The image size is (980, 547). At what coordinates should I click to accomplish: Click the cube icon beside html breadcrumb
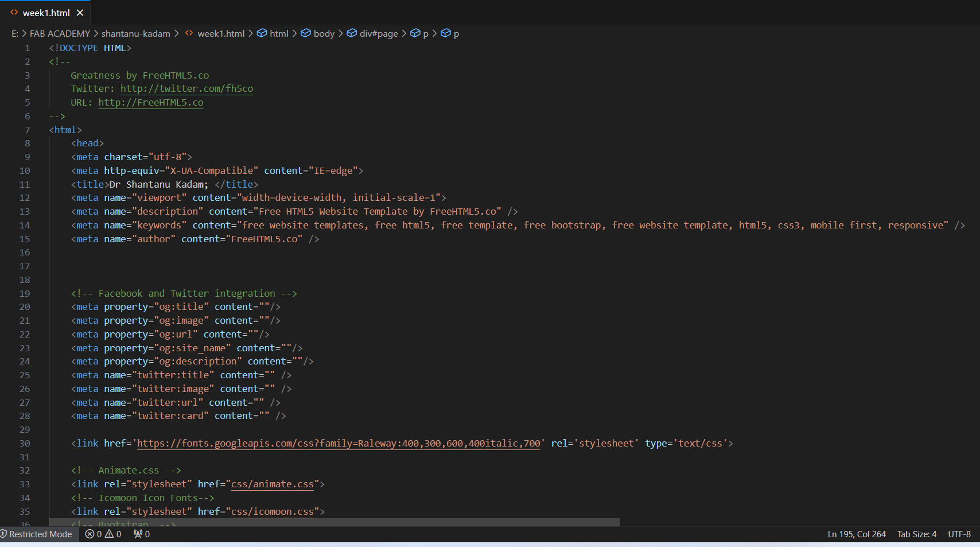tap(262, 33)
